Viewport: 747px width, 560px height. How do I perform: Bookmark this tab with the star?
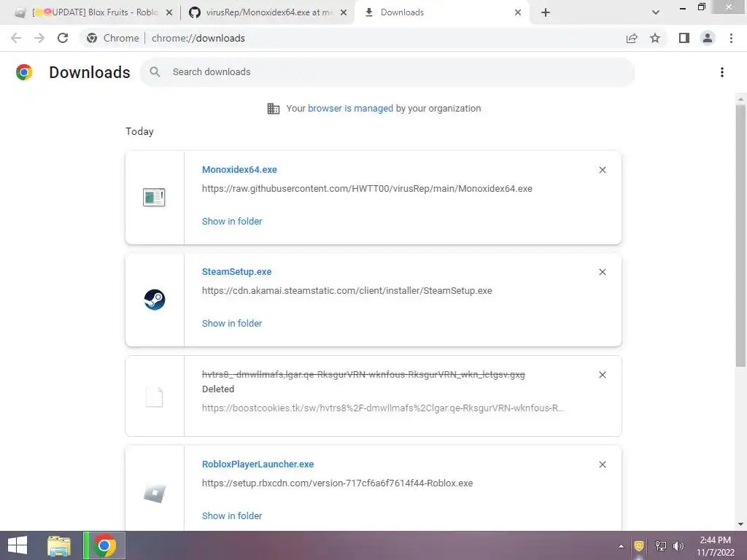coord(655,38)
